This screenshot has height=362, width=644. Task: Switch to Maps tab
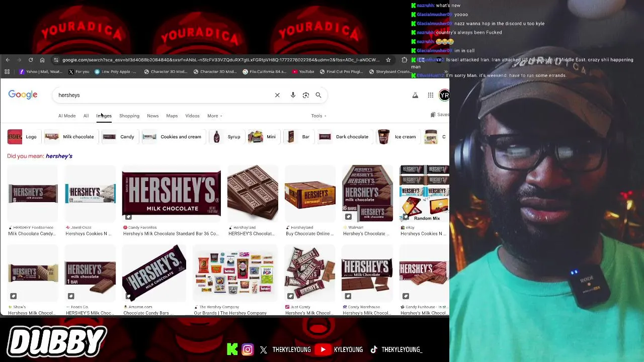click(x=172, y=116)
